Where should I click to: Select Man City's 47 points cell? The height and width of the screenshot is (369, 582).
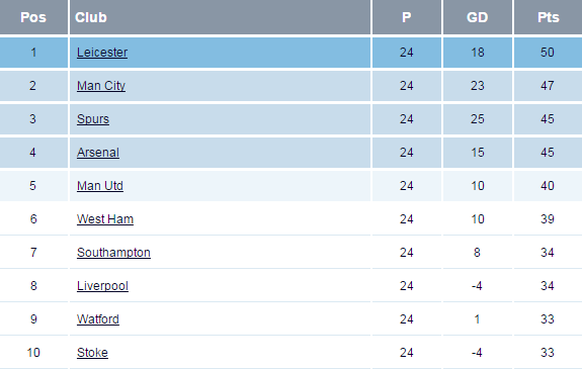pyautogui.click(x=548, y=86)
